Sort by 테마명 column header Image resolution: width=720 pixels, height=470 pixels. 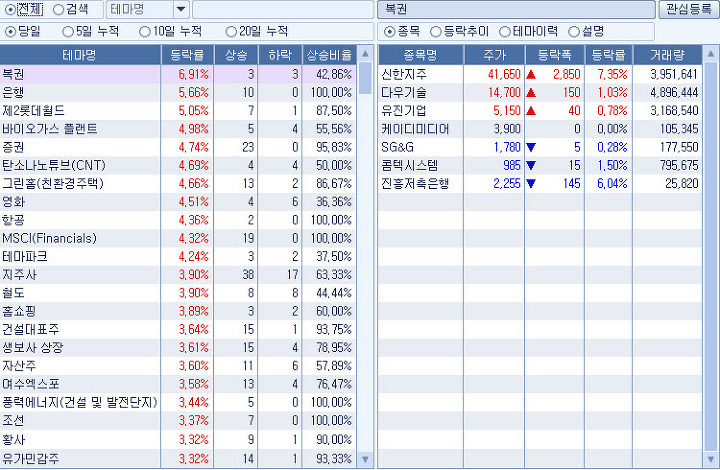point(80,55)
